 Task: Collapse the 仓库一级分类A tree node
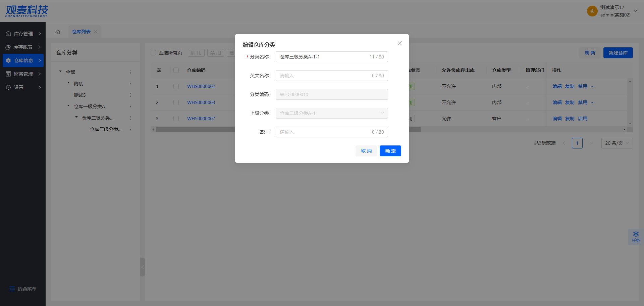point(68,106)
